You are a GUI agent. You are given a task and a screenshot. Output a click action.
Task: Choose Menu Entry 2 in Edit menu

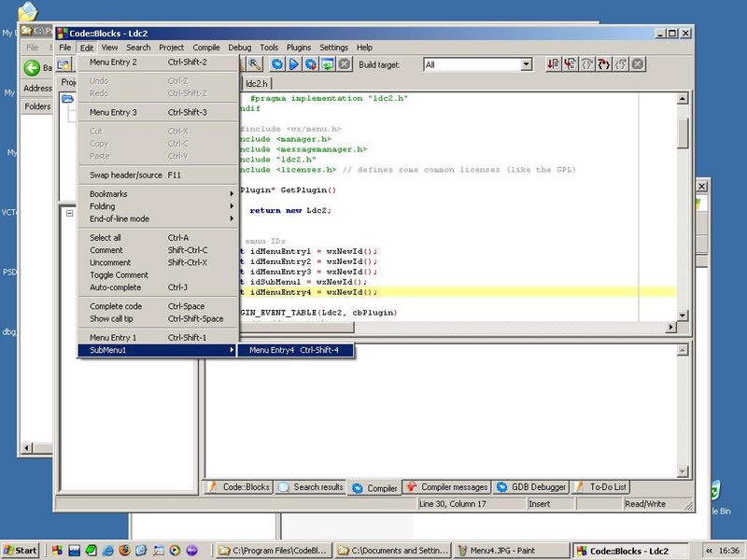pyautogui.click(x=157, y=62)
